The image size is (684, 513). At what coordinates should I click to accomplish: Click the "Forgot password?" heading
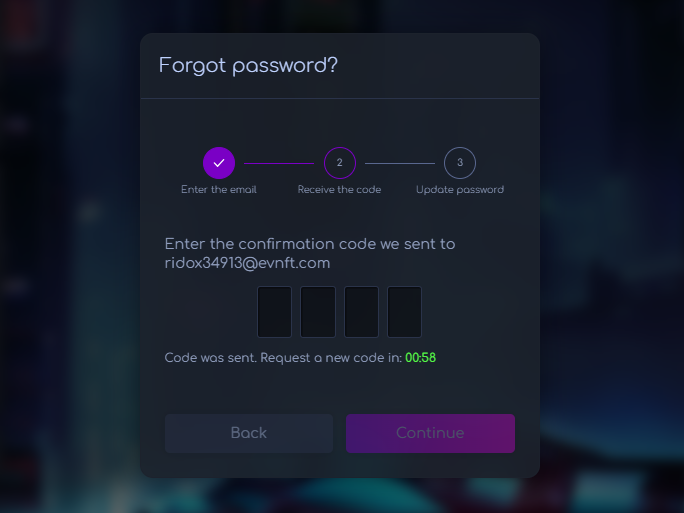(248, 66)
